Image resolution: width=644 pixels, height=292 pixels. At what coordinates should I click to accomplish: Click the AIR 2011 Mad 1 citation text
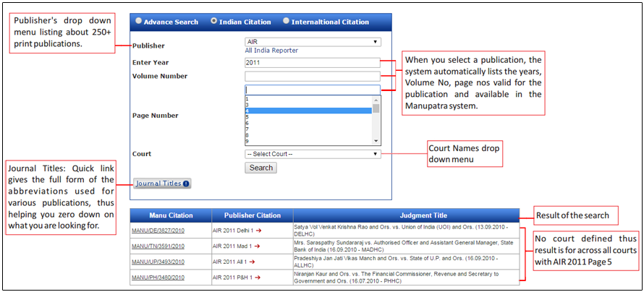pyautogui.click(x=232, y=246)
